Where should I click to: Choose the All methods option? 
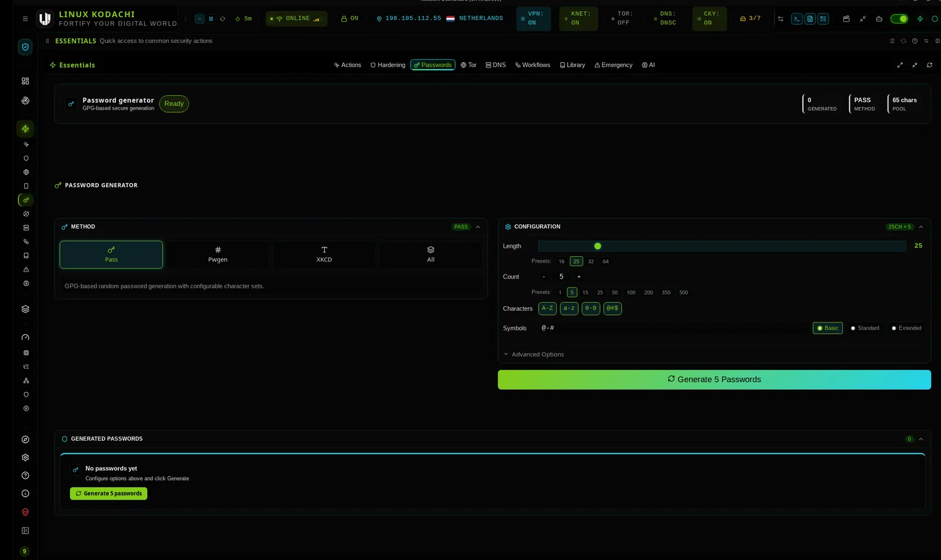pyautogui.click(x=431, y=254)
